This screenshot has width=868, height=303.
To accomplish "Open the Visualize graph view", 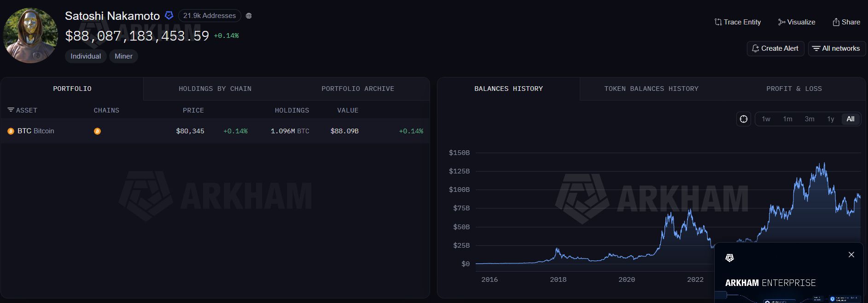I will pyautogui.click(x=797, y=22).
